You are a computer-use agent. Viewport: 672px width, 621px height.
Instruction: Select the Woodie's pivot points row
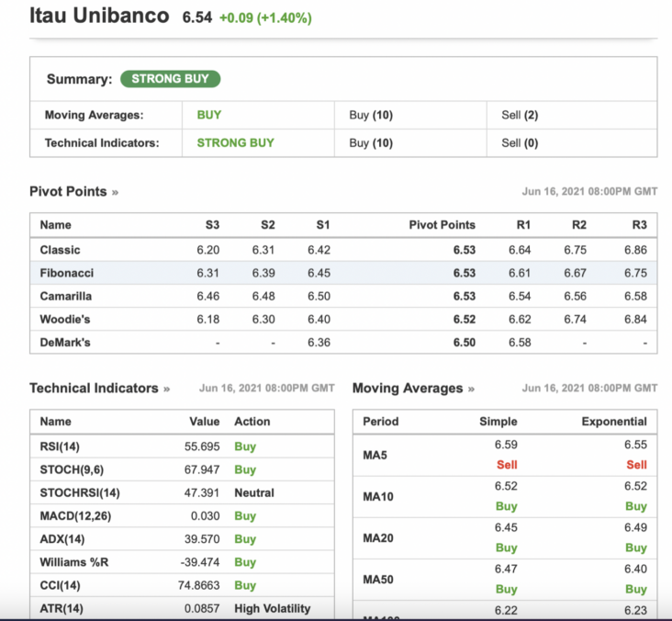pyautogui.click(x=65, y=319)
